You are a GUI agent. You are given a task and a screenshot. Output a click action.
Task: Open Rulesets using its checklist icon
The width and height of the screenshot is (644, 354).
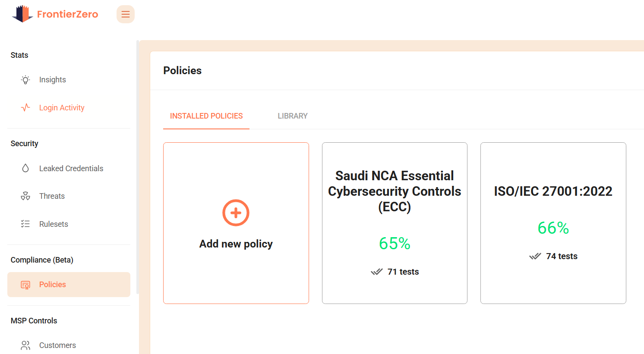click(25, 224)
